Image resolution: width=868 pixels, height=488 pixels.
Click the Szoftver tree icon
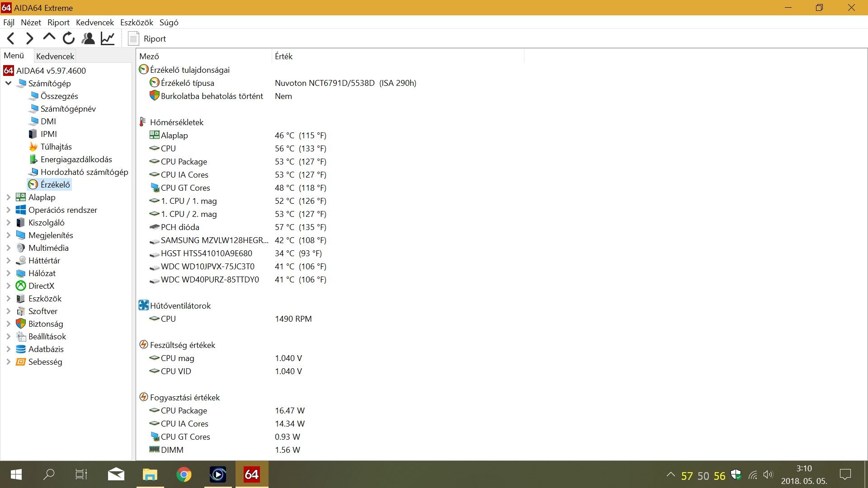pyautogui.click(x=21, y=311)
